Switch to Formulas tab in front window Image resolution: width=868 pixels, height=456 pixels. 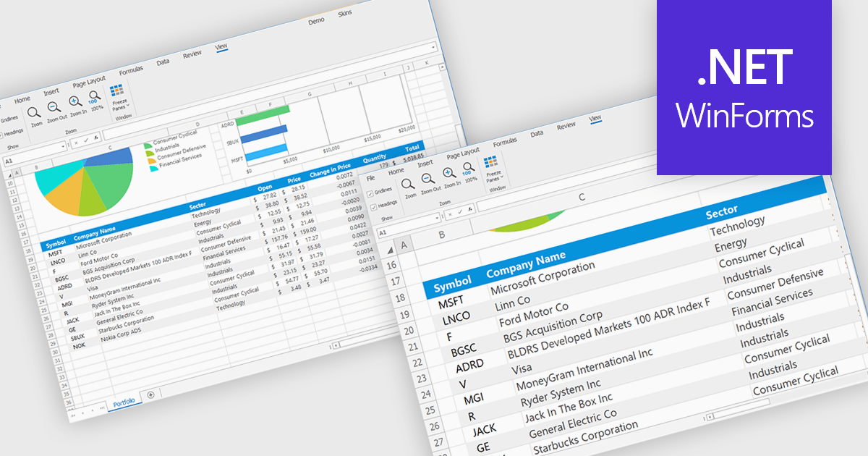pos(506,142)
